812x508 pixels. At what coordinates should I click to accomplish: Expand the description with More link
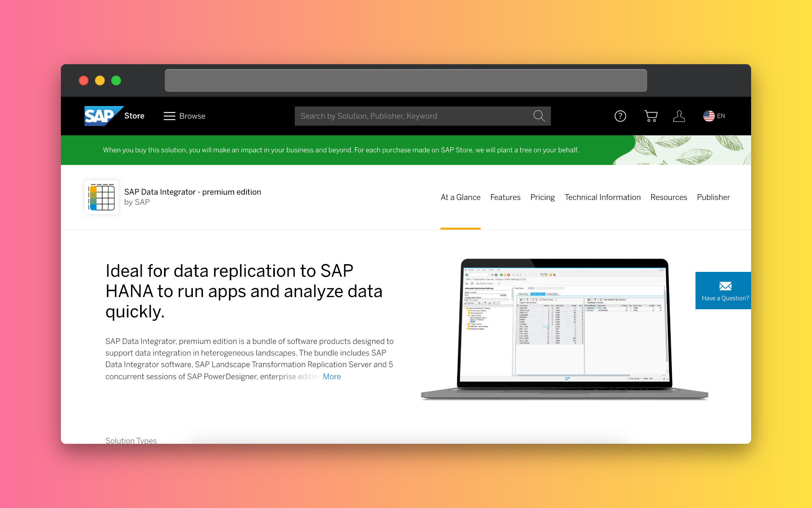[x=332, y=377]
